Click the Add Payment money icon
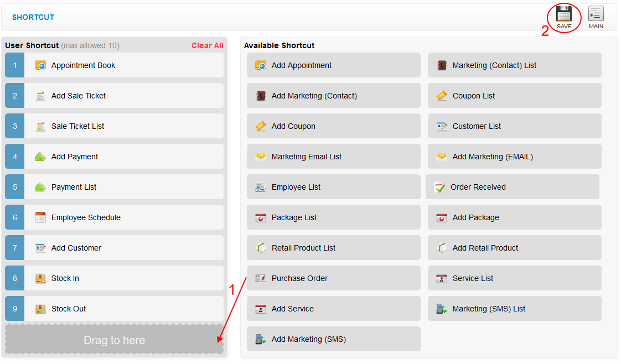This screenshot has width=621, height=364. coord(40,156)
